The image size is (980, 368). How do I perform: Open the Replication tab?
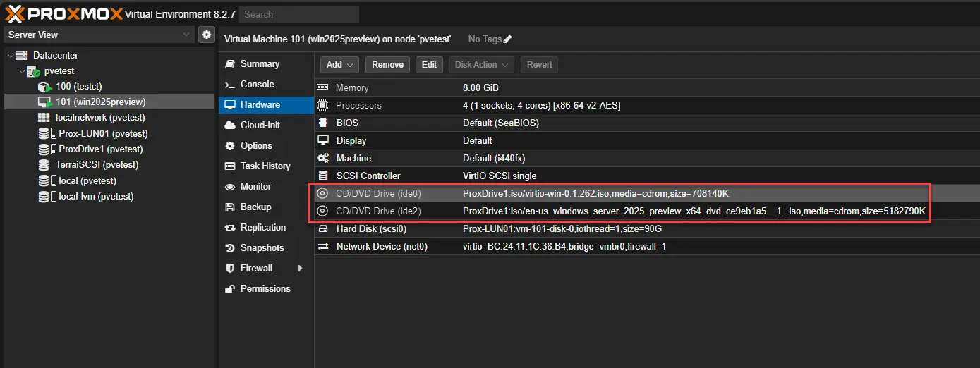click(x=266, y=227)
